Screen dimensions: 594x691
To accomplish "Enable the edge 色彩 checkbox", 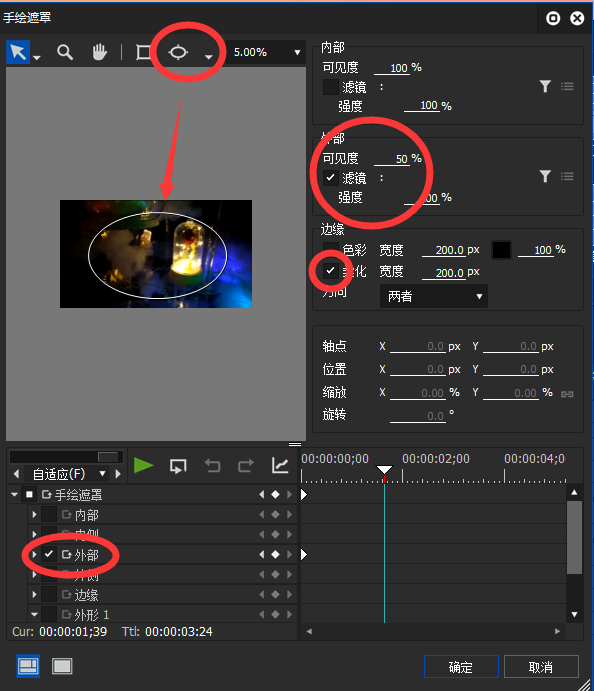I will pos(330,249).
